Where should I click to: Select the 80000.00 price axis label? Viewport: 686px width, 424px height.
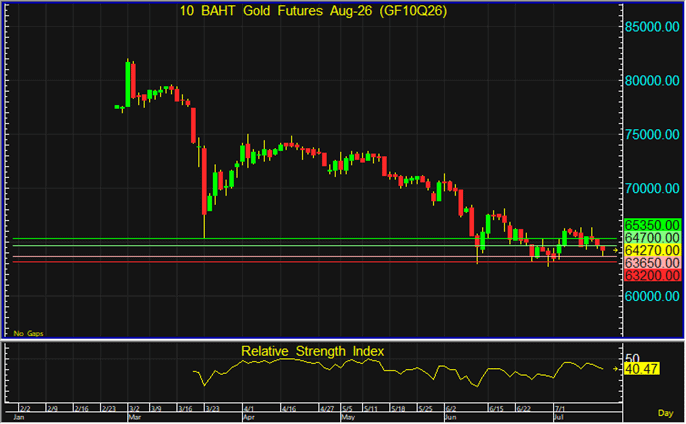point(652,81)
